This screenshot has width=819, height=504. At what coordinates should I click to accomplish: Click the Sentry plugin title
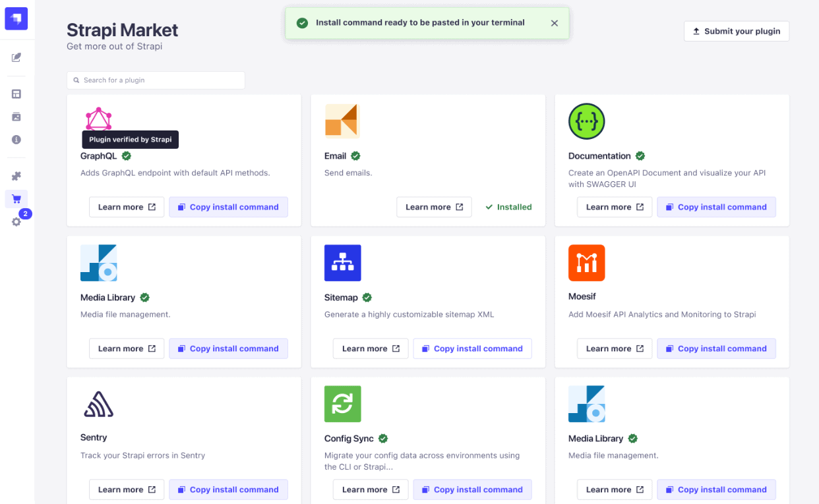click(x=94, y=437)
